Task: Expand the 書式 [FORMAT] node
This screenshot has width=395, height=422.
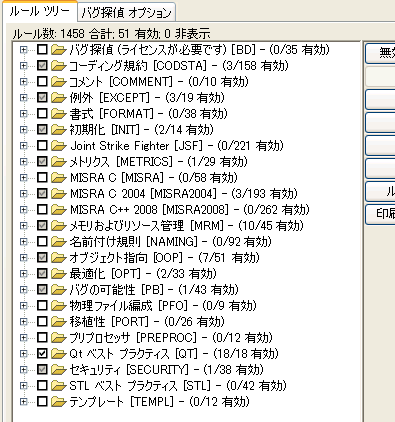Action: 23,114
